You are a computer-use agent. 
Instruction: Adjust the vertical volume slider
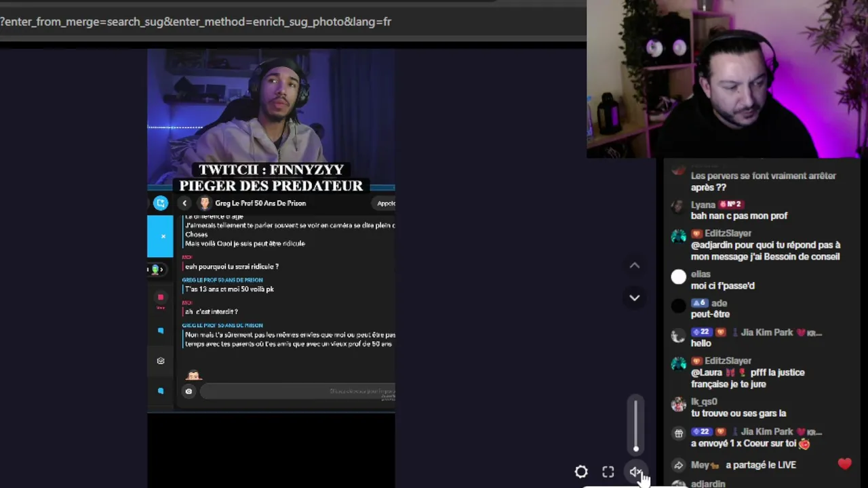[x=636, y=425]
